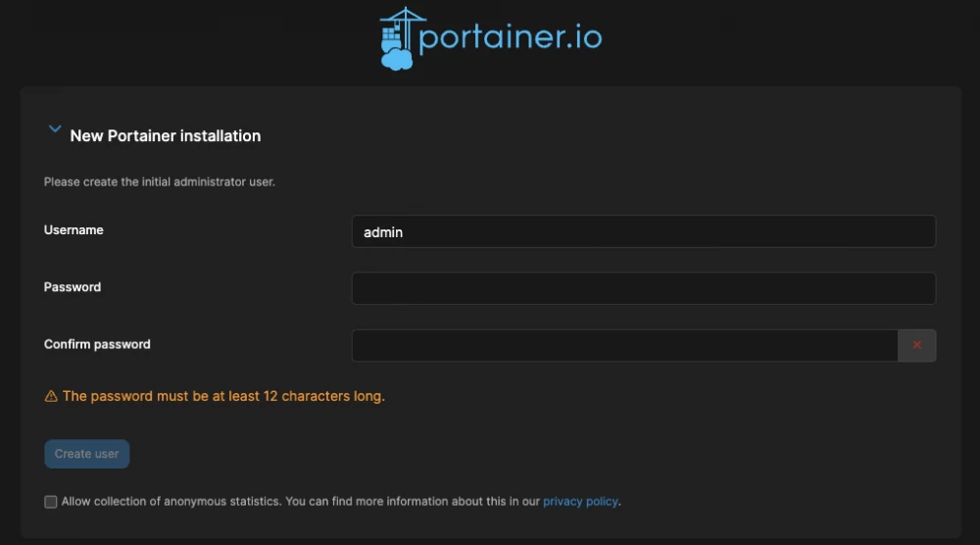980x545 pixels.
Task: Focus the Confirm password input field
Action: tap(625, 346)
